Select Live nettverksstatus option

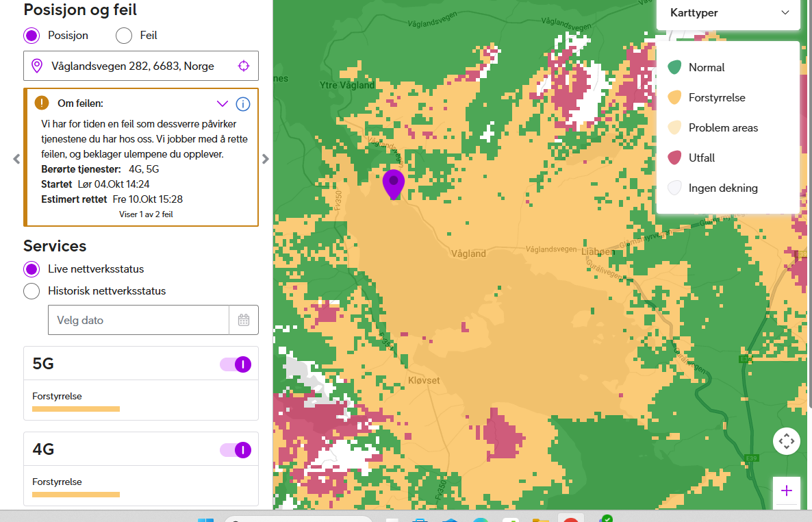pos(31,269)
